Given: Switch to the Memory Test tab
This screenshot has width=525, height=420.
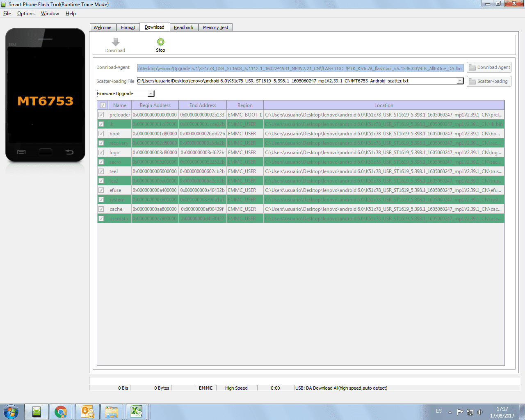Looking at the screenshot, I should tap(216, 27).
